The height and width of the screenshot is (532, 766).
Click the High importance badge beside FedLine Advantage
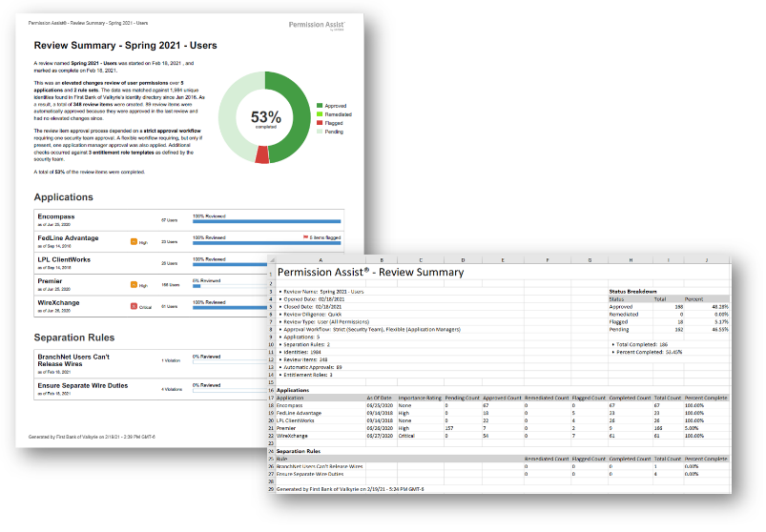coord(135,242)
